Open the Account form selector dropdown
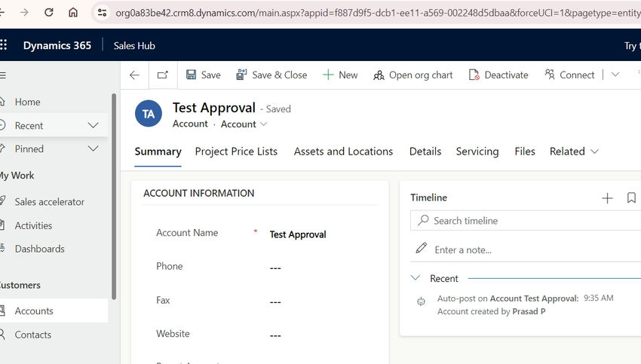 click(244, 124)
